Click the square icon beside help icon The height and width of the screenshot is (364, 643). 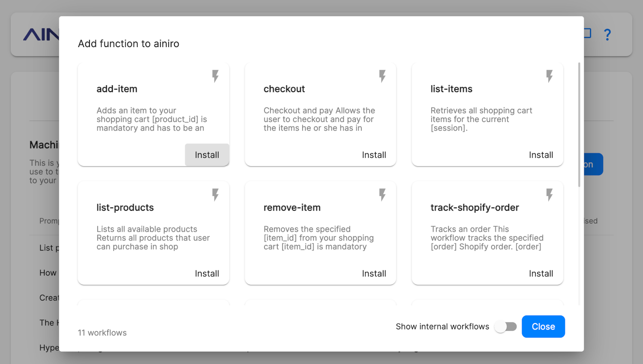pyautogui.click(x=587, y=33)
